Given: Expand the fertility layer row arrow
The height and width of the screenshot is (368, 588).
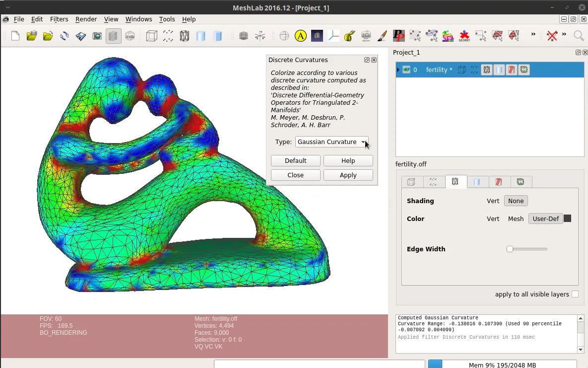Looking at the screenshot, I should click(x=398, y=70).
